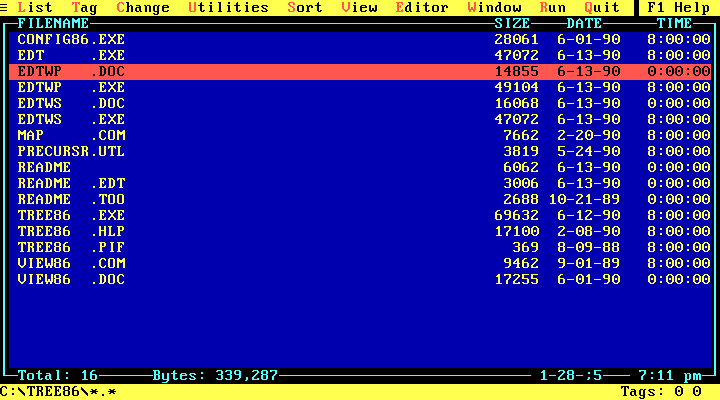Select file MAP.COM
The image size is (720, 400).
coord(360,135)
